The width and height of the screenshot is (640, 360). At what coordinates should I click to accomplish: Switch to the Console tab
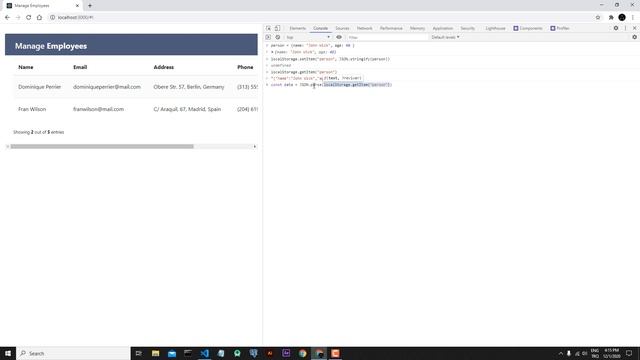[x=320, y=28]
